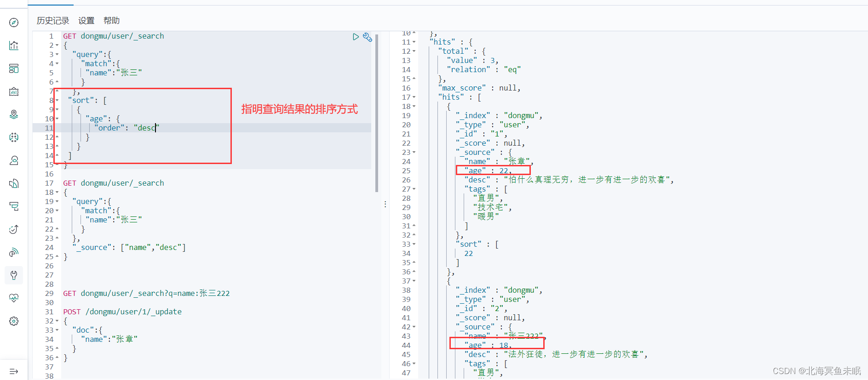Collapse "_source" at response line 42
Image resolution: width=868 pixels, height=380 pixels.
click(x=414, y=327)
